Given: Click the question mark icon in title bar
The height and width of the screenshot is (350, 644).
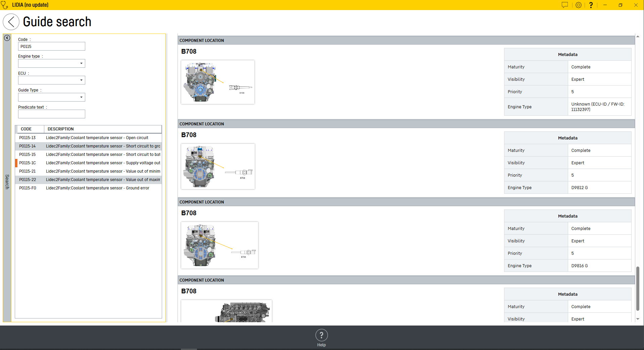Looking at the screenshot, I should click(591, 5).
